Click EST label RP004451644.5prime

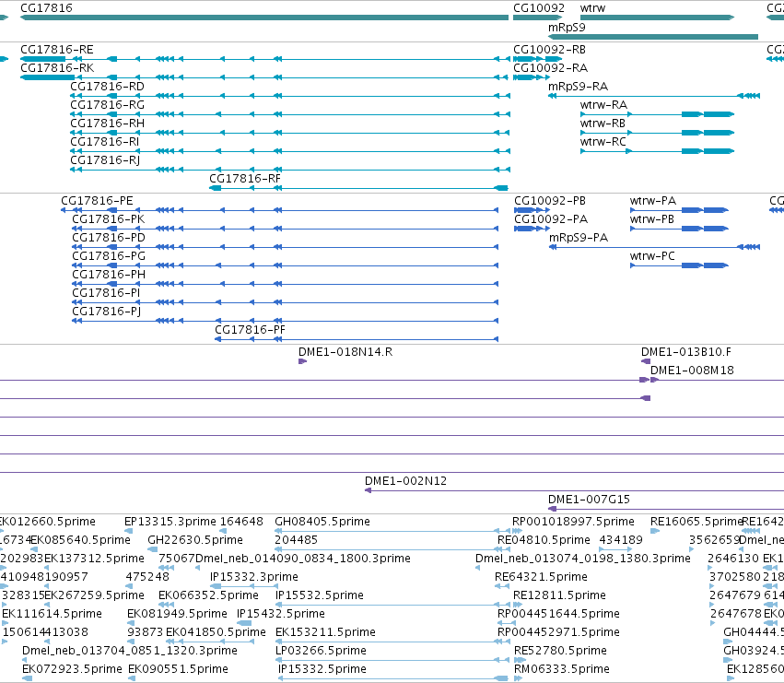tap(558, 614)
